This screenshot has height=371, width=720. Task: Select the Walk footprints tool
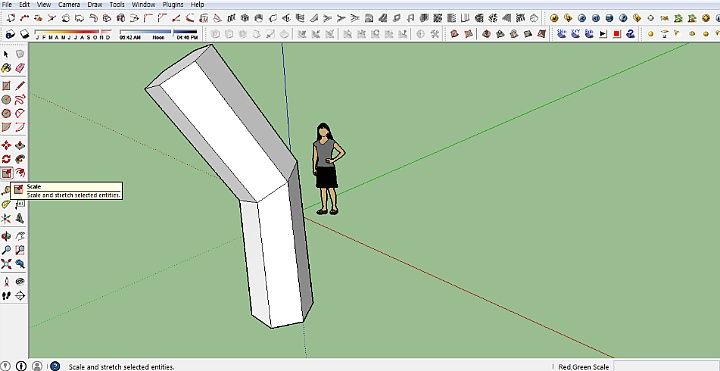click(x=6, y=296)
